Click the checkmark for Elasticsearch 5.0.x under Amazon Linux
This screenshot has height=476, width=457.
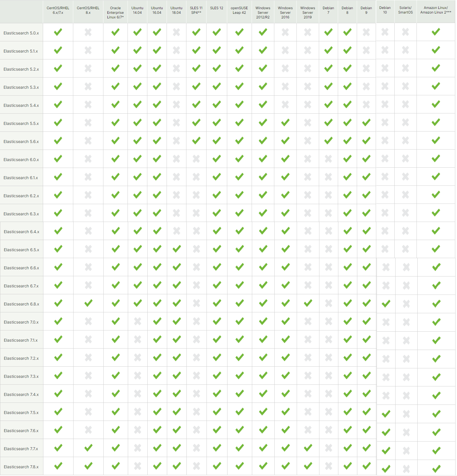(x=436, y=32)
